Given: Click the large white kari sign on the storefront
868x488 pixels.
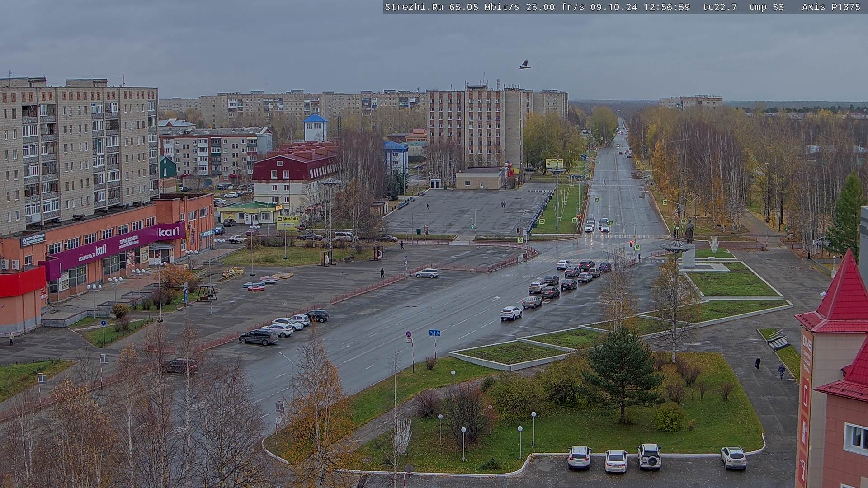Looking at the screenshot, I should click(x=169, y=232).
